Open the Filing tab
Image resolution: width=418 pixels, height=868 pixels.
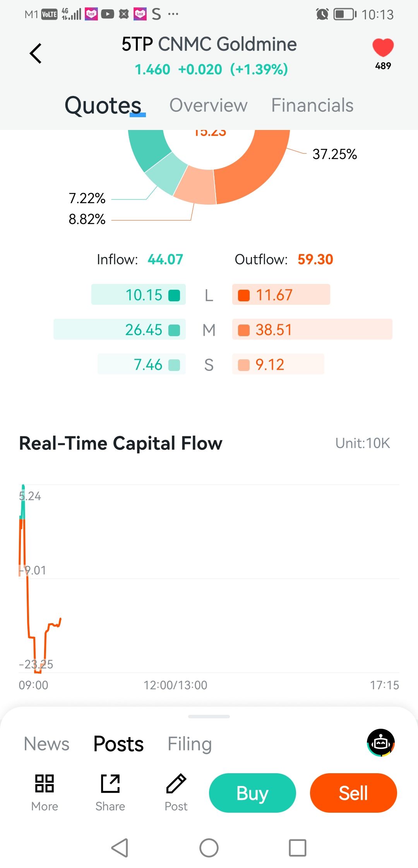(189, 744)
